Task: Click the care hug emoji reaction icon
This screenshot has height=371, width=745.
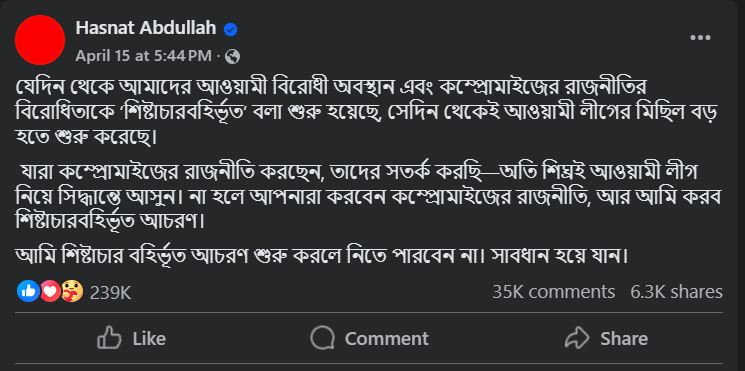Action: pyautogui.click(x=72, y=292)
